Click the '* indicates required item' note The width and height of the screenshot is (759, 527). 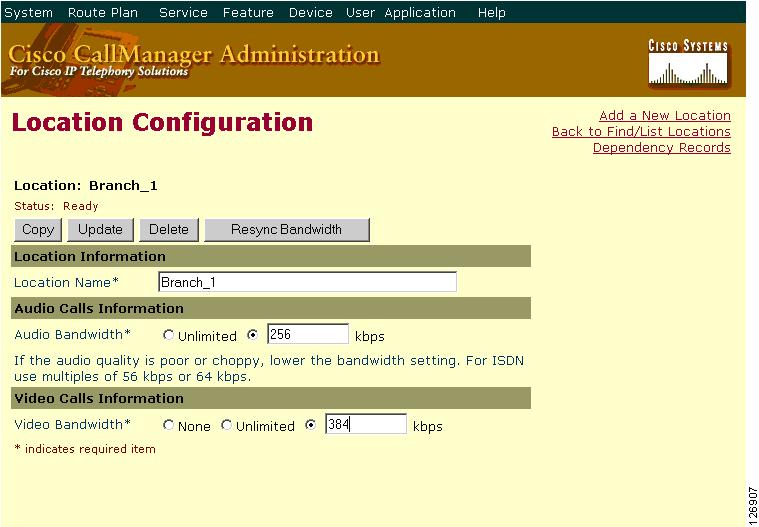pyautogui.click(x=85, y=449)
